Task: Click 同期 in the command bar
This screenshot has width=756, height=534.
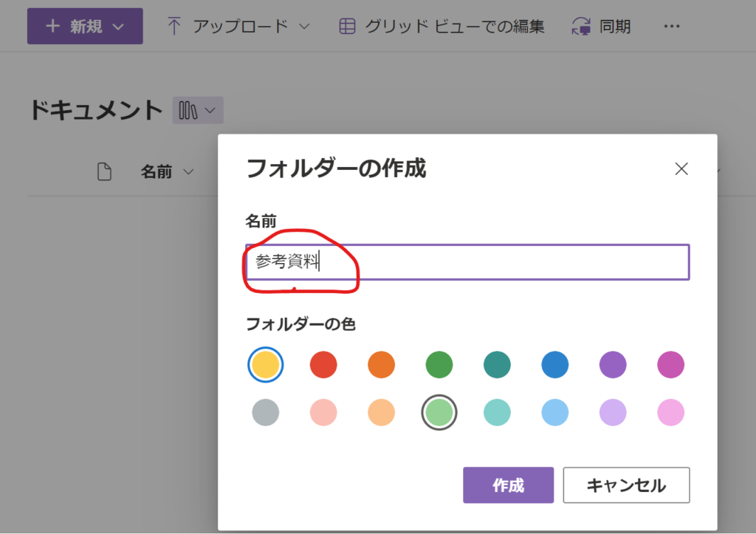Action: pyautogui.click(x=614, y=27)
